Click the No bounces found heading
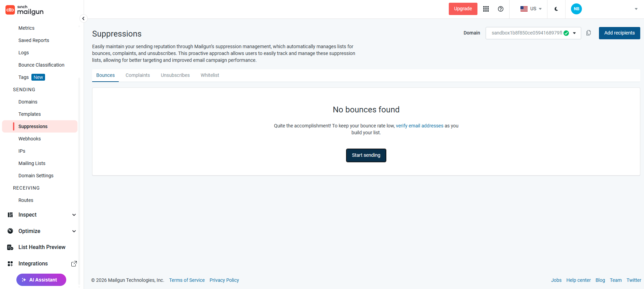 point(366,110)
